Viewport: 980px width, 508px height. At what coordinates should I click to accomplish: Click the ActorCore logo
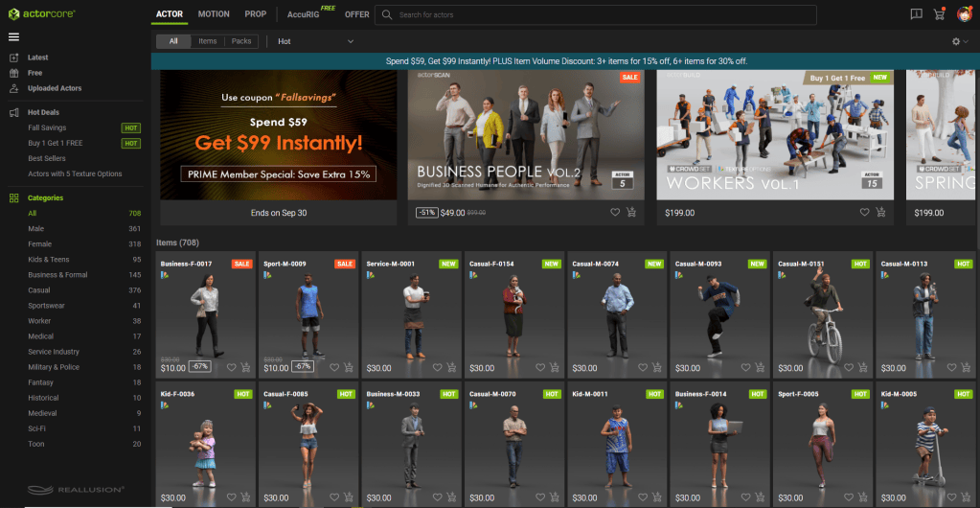pyautogui.click(x=41, y=13)
